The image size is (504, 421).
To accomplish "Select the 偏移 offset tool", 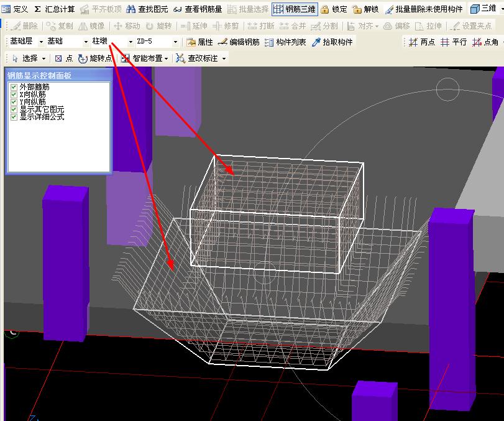I will click(x=396, y=25).
